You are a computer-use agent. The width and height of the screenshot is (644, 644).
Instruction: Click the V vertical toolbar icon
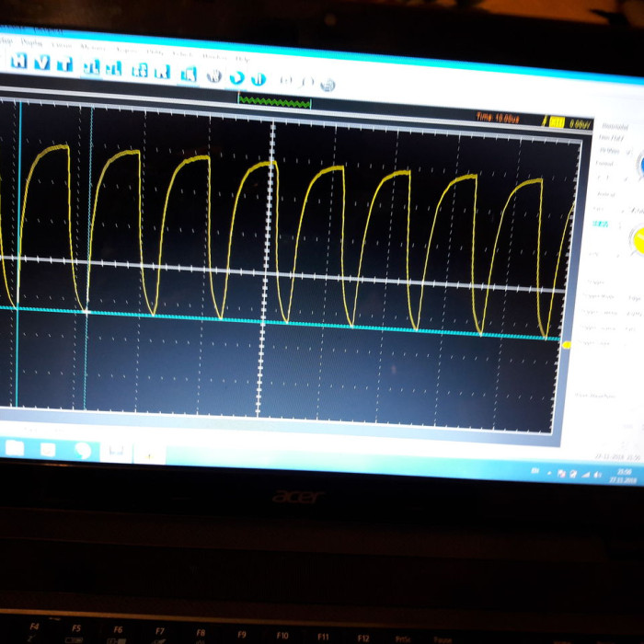tap(43, 63)
